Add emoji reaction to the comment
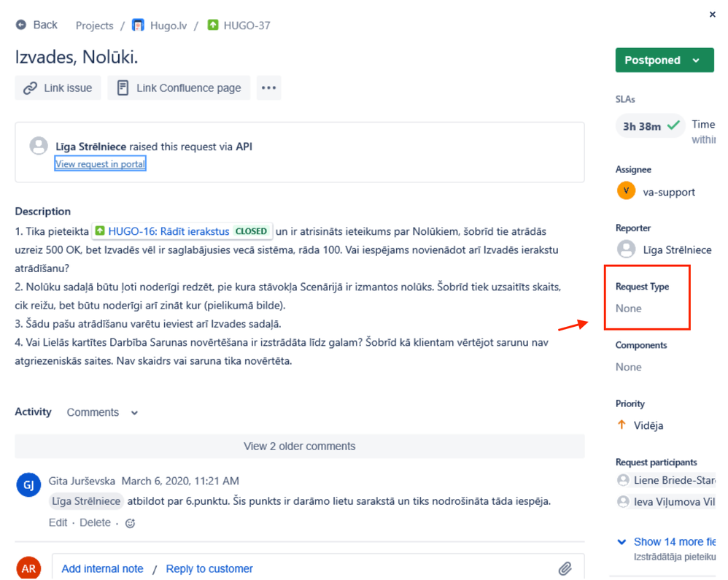Image resolution: width=728 pixels, height=580 pixels. tap(130, 523)
